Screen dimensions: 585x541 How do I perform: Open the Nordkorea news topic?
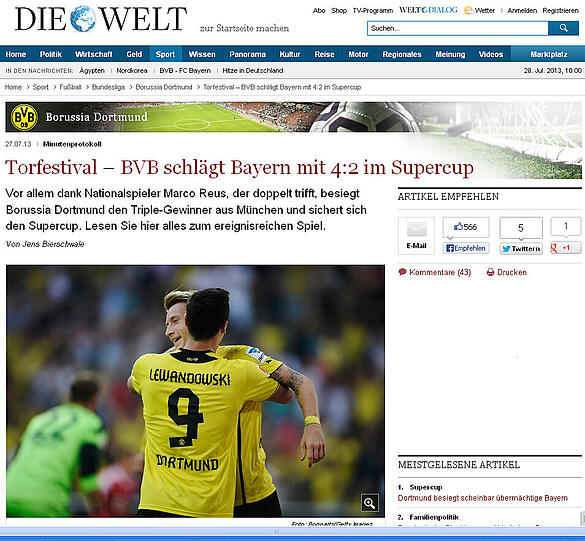coord(132,71)
